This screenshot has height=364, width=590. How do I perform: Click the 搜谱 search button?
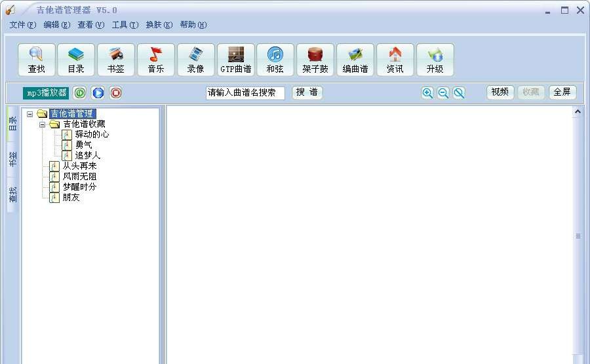tap(307, 92)
